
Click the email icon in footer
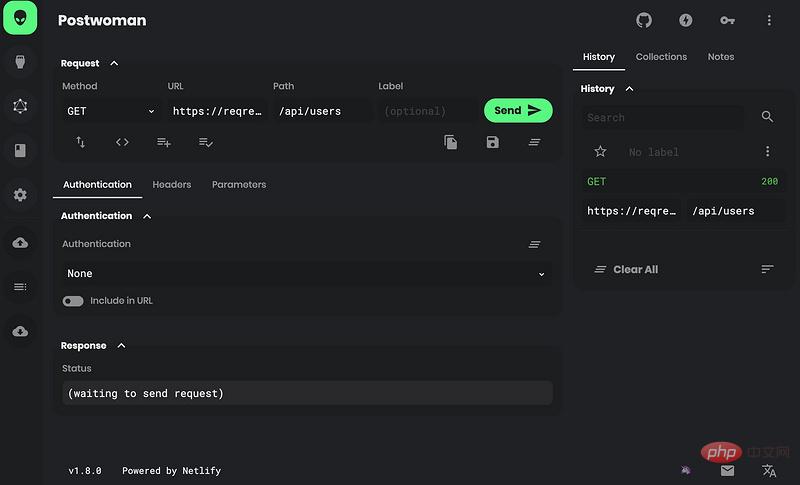click(x=727, y=470)
